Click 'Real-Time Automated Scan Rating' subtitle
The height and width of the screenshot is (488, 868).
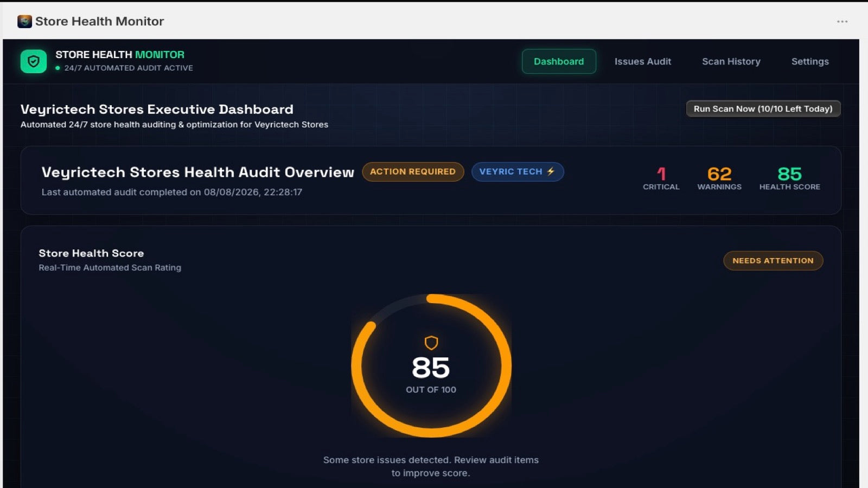click(x=110, y=267)
